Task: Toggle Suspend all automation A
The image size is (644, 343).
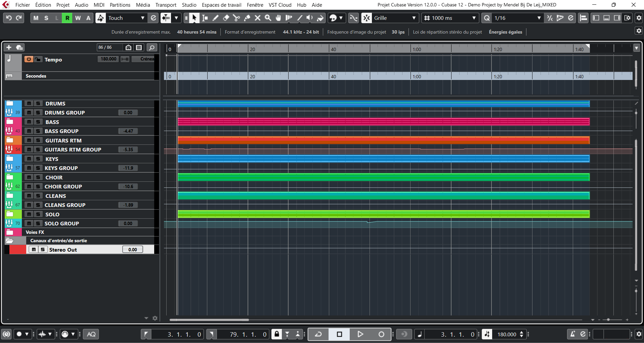Action: pyautogui.click(x=88, y=18)
